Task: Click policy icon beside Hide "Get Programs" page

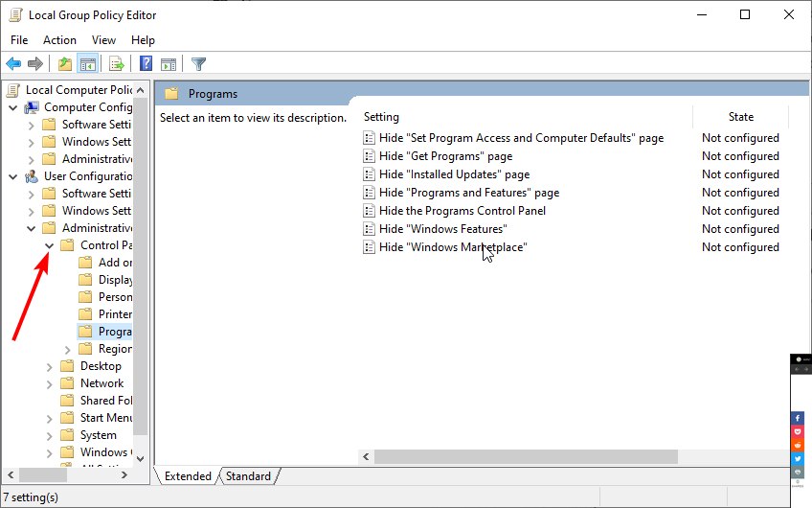Action: pyautogui.click(x=369, y=156)
